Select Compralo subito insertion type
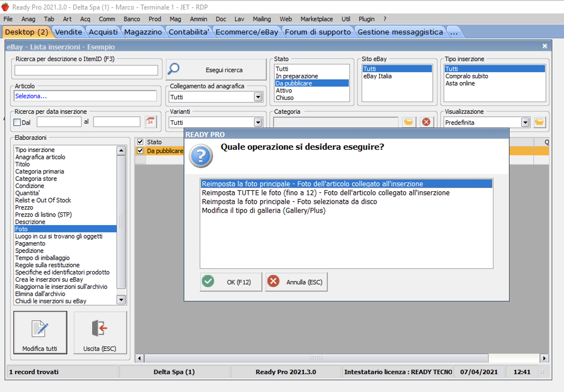The height and width of the screenshot is (392, 564). click(x=495, y=76)
